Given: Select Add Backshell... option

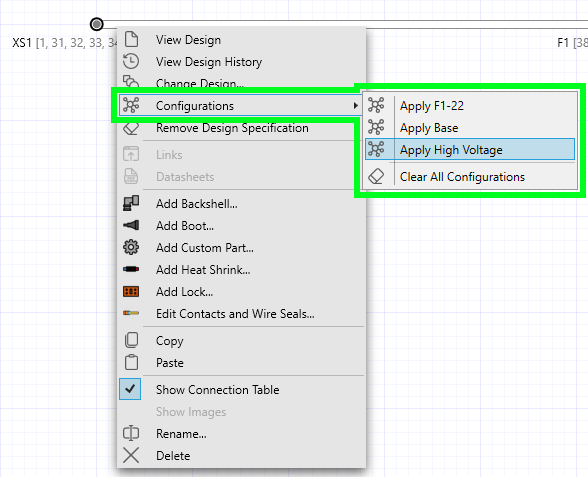Looking at the screenshot, I should click(x=241, y=203).
